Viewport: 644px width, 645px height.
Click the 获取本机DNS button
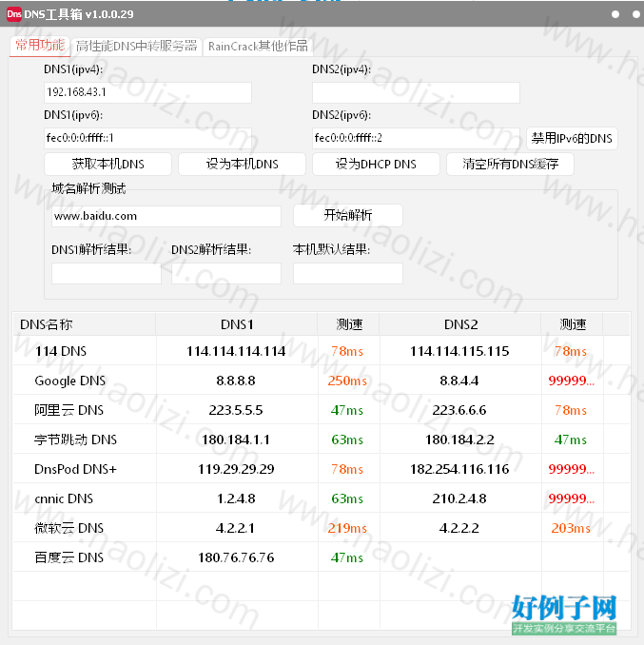click(107, 165)
